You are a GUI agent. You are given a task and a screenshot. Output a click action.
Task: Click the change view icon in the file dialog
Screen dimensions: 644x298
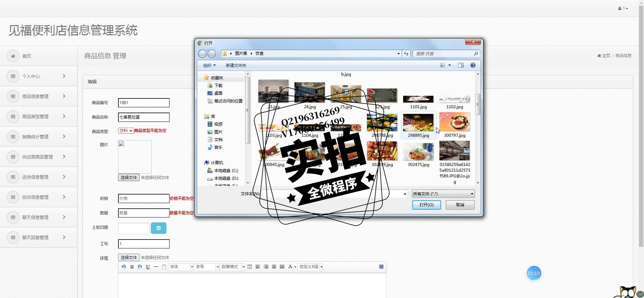click(x=442, y=65)
